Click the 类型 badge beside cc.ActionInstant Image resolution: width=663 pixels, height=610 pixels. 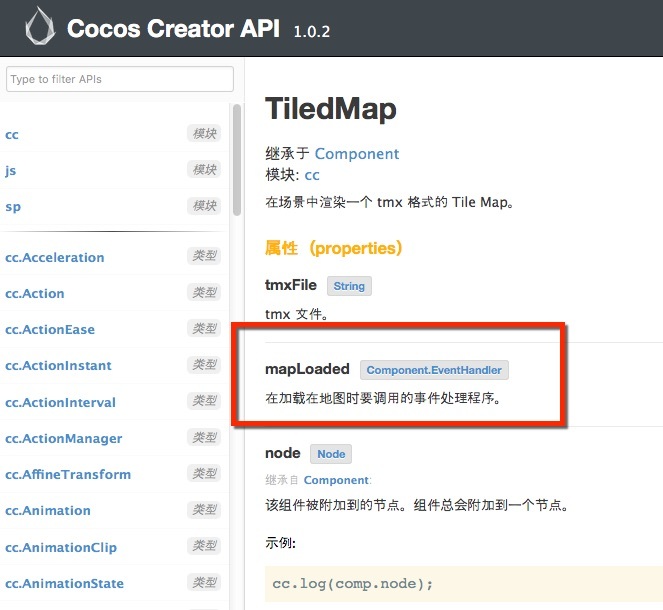point(204,364)
